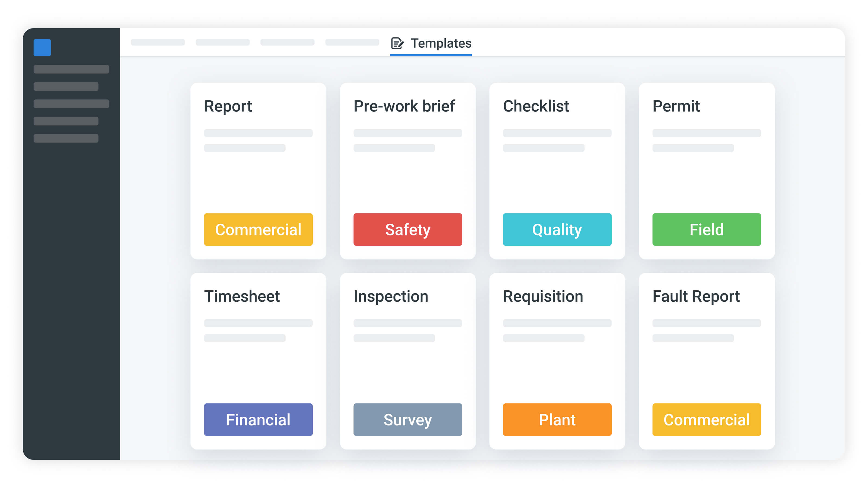
Task: Select the cyan Quality label
Action: [557, 229]
